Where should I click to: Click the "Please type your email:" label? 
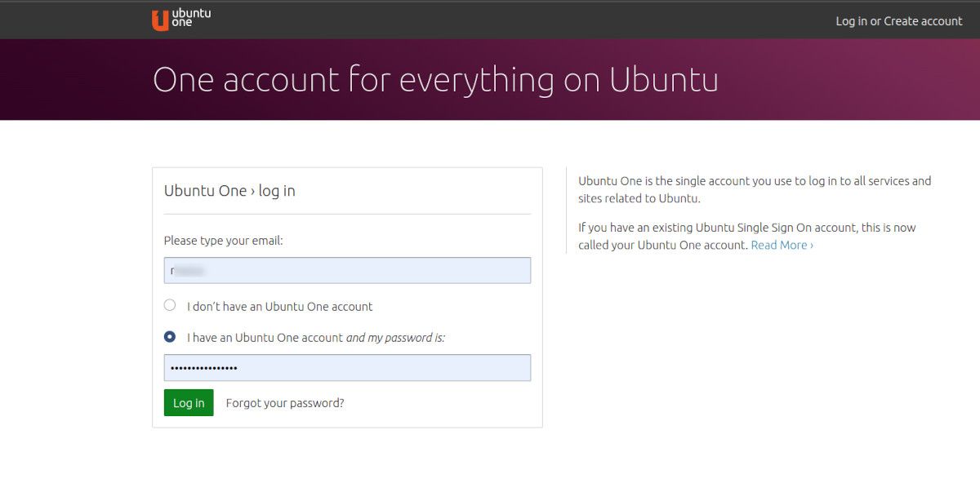pyautogui.click(x=223, y=241)
